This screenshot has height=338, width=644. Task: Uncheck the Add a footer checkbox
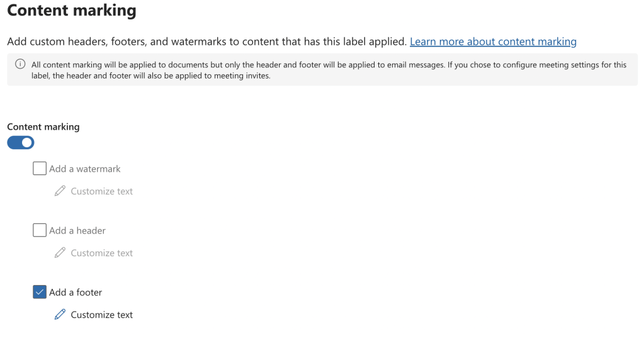(40, 292)
